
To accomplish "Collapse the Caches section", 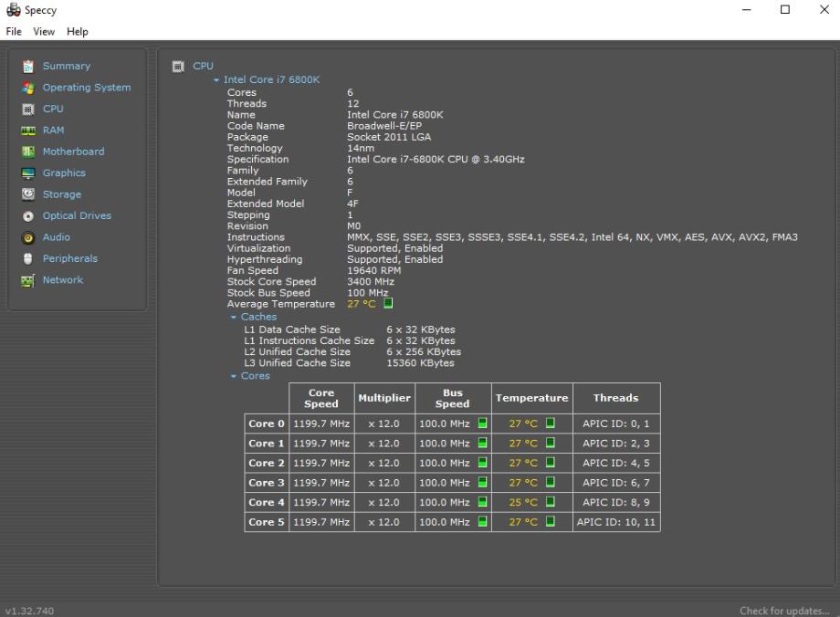I will (234, 318).
